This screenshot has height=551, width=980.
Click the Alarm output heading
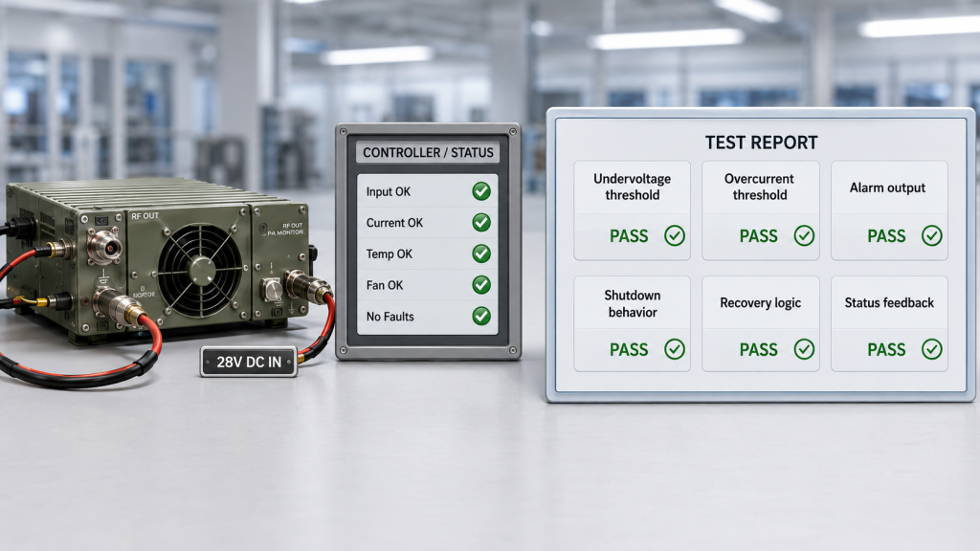click(x=887, y=187)
